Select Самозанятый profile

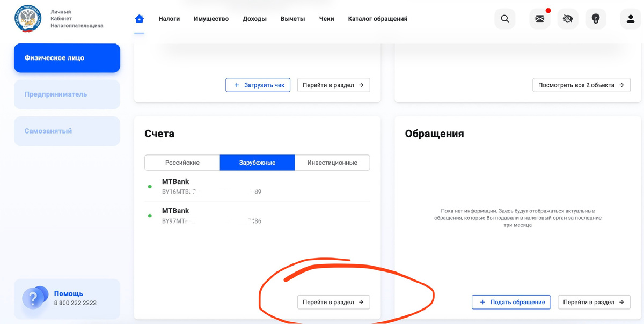(67, 131)
